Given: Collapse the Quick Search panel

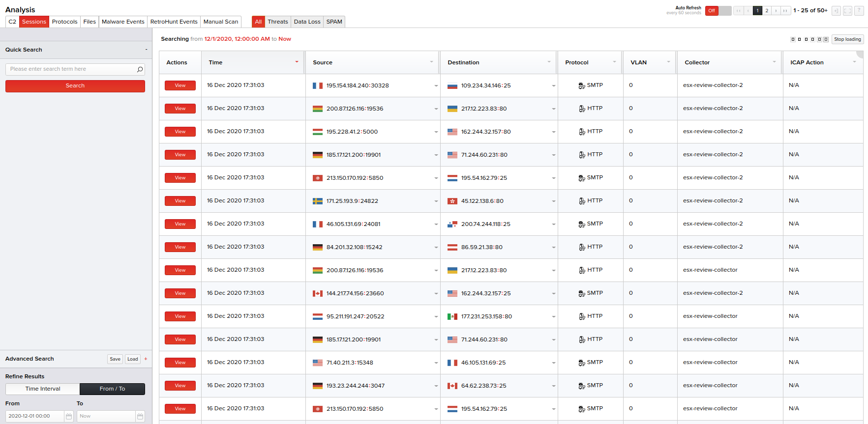Looking at the screenshot, I should [x=146, y=50].
